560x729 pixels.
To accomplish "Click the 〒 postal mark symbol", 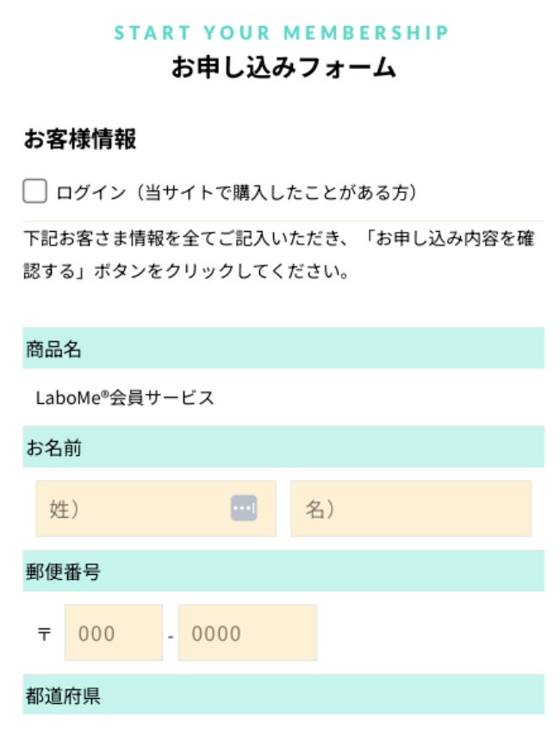I will (44, 634).
